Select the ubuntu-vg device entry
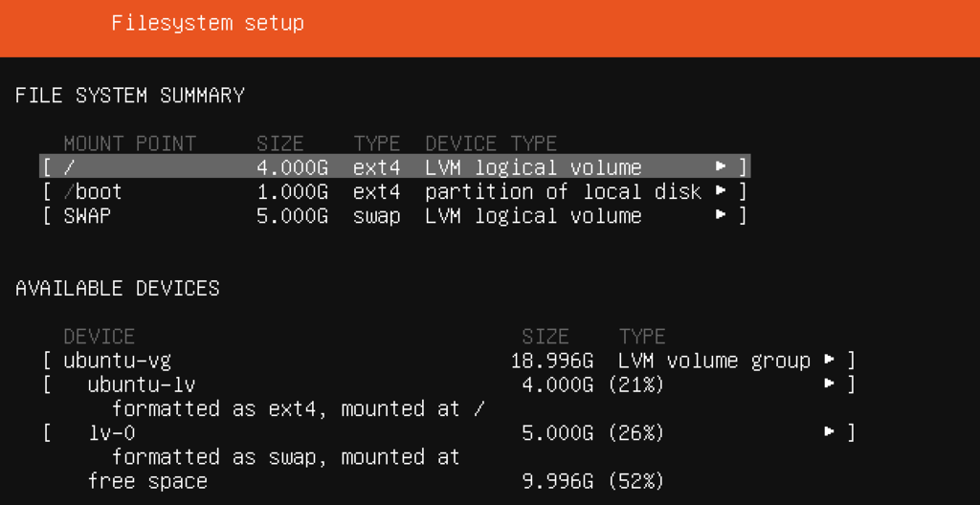This screenshot has height=505, width=980. (x=117, y=361)
